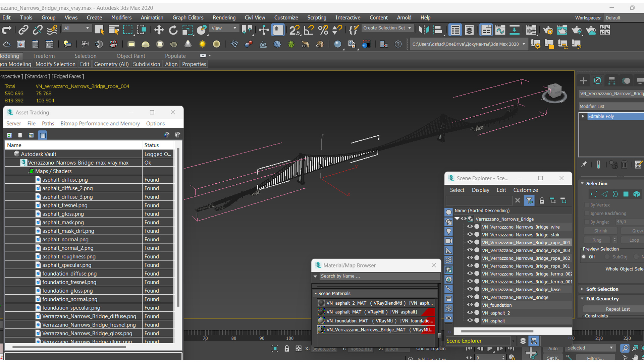Open the Curve Editor icon

click(x=500, y=30)
